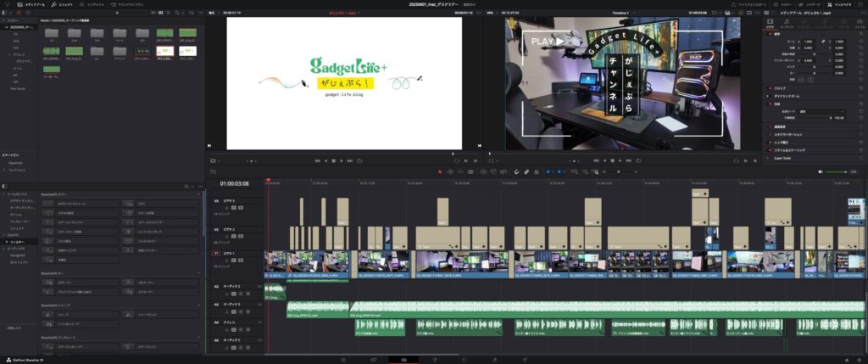
Task: Click the Insert Clip toolbar icon
Action: [x=482, y=171]
